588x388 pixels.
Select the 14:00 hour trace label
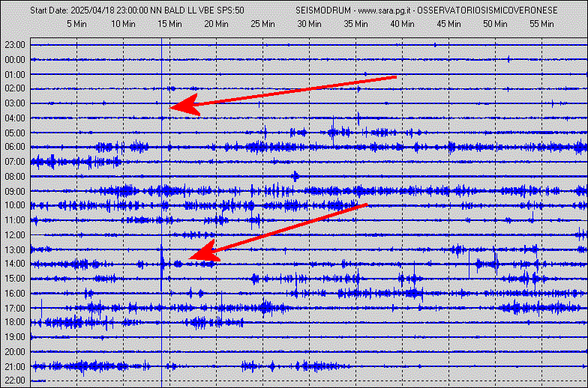point(15,264)
